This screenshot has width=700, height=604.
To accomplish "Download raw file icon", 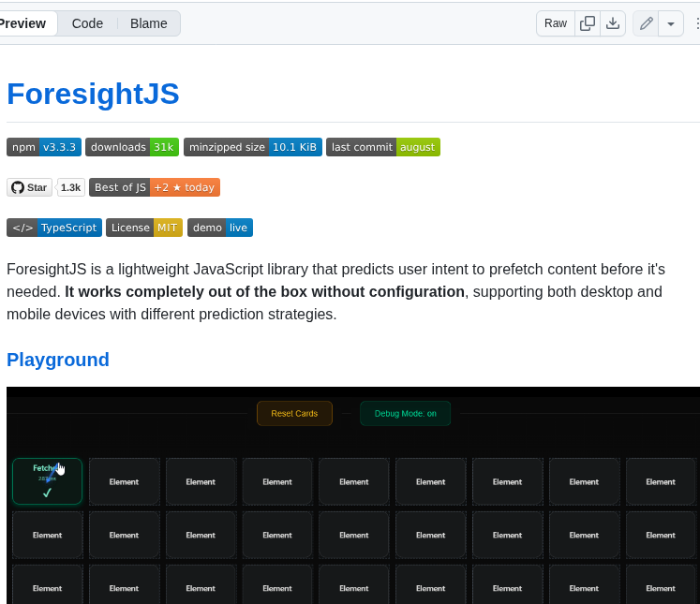I will click(613, 23).
